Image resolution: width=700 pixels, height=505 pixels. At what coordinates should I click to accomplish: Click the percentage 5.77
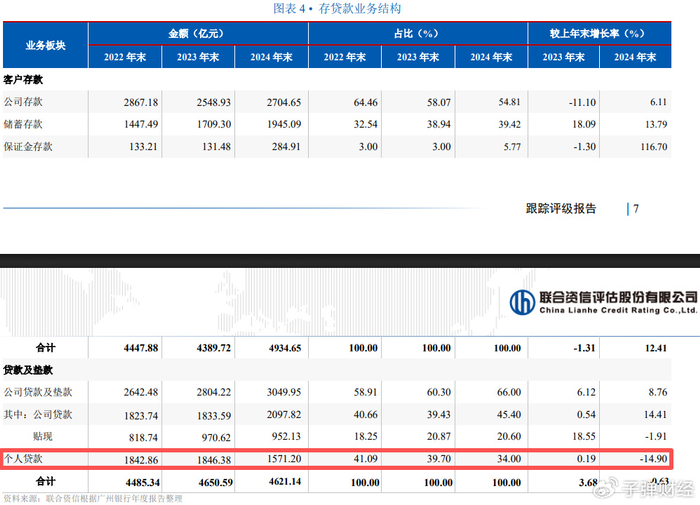click(512, 147)
